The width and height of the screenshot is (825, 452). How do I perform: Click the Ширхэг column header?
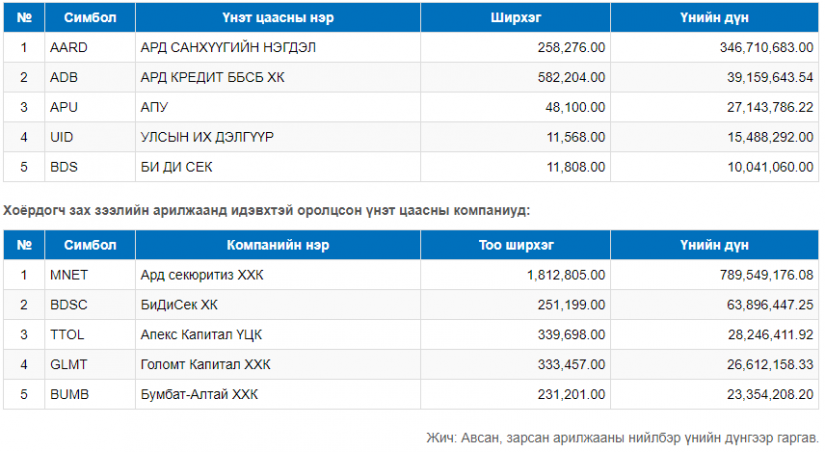click(x=516, y=17)
